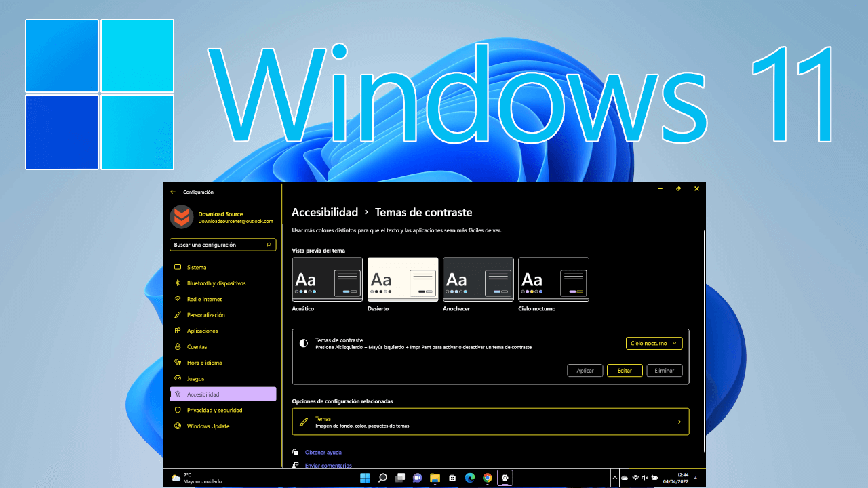Image resolution: width=868 pixels, height=488 pixels.
Task: Click the battery tray icon
Action: (655, 478)
